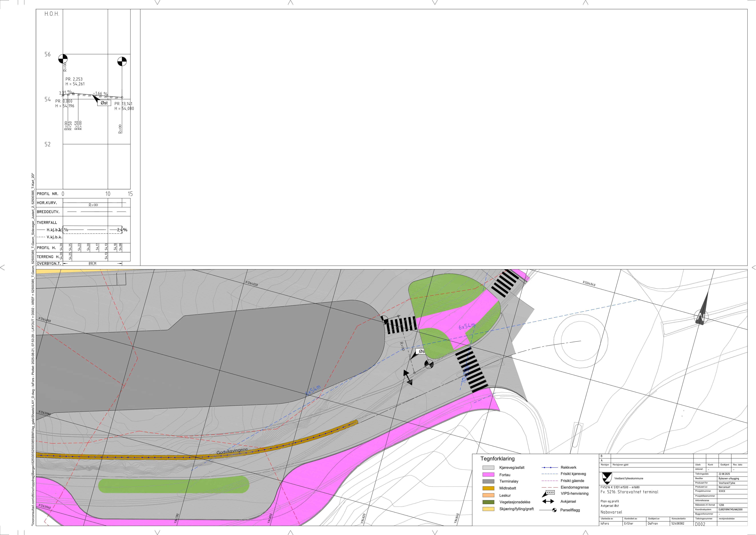Click the 'BREDDEUTV.' row label

(48, 212)
